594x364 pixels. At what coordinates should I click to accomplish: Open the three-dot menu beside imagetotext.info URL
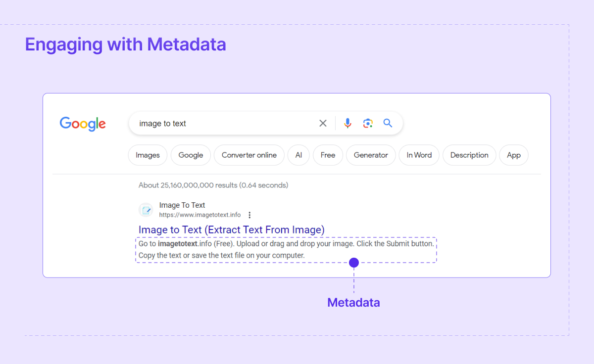[249, 215]
